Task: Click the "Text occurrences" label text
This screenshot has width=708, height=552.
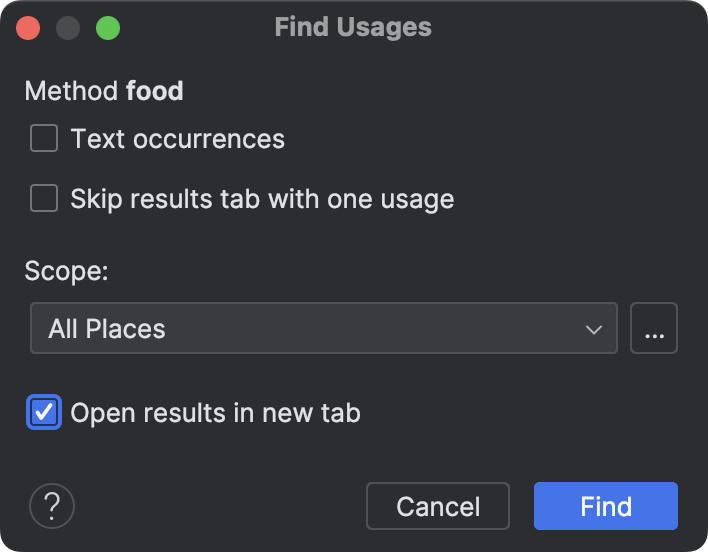Action: [x=177, y=139]
